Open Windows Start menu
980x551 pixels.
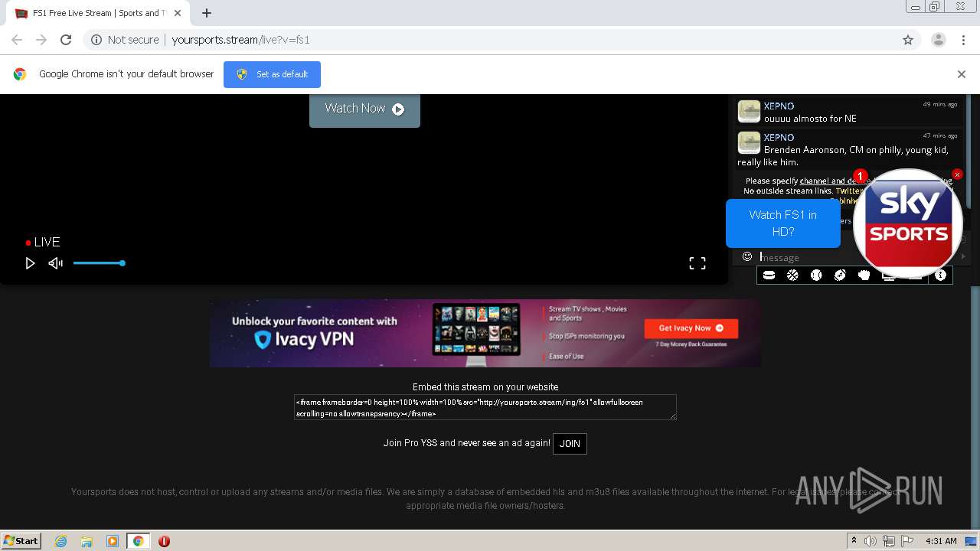pos(21,540)
